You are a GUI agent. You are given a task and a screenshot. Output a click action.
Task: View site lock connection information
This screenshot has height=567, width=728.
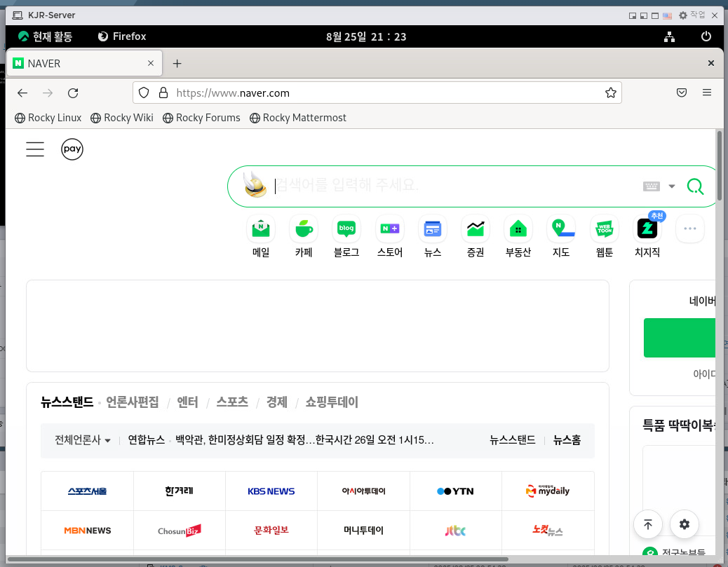[163, 93]
